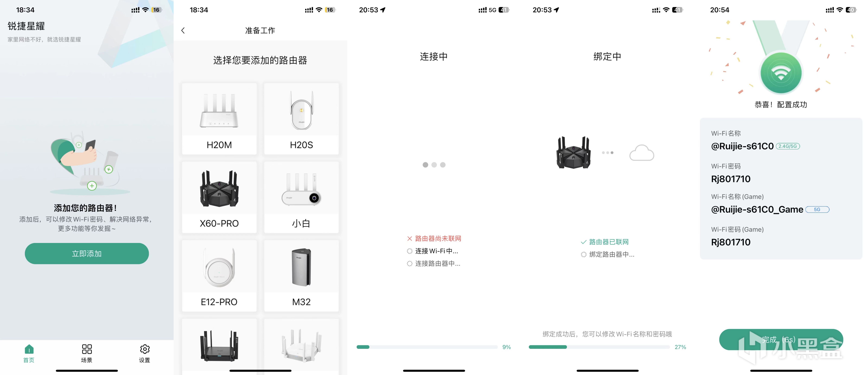This screenshot has width=868, height=375.
Task: Tap the 完成 finish button
Action: point(781,339)
